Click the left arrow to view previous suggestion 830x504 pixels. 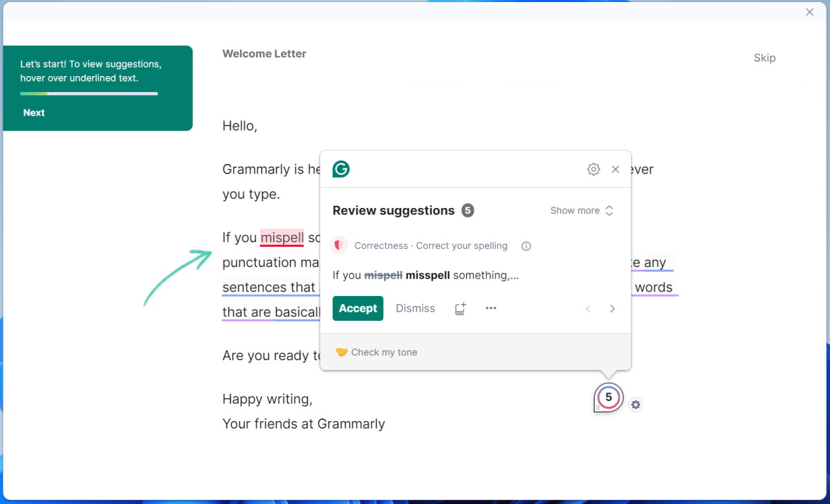588,308
